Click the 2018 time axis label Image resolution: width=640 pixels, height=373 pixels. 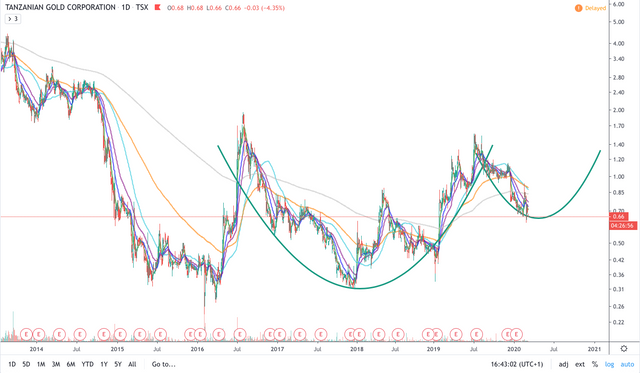click(x=357, y=349)
